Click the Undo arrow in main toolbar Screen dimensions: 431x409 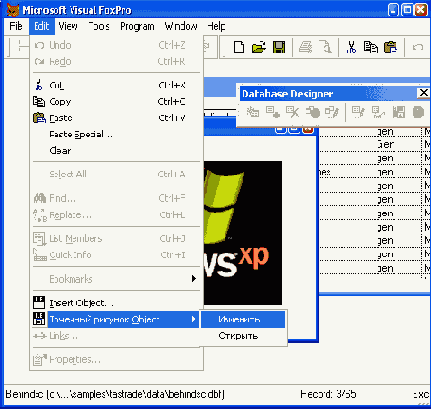pyautogui.click(x=418, y=47)
